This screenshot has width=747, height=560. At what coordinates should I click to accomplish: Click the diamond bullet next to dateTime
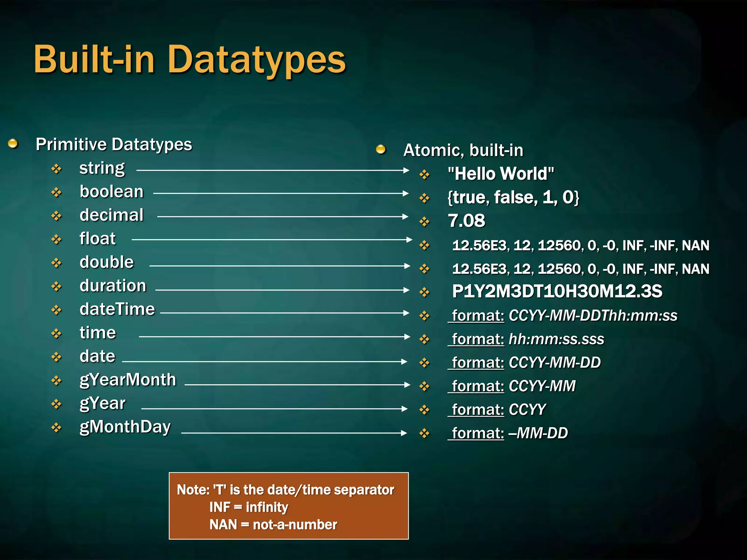click(57, 310)
